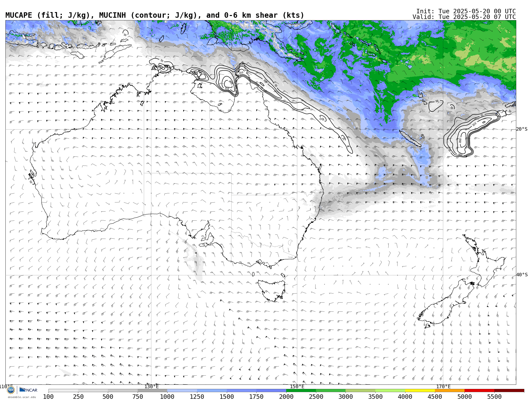The width and height of the screenshot is (532, 400).
Task: Click the 150°E longitude label
Action: 297,386
